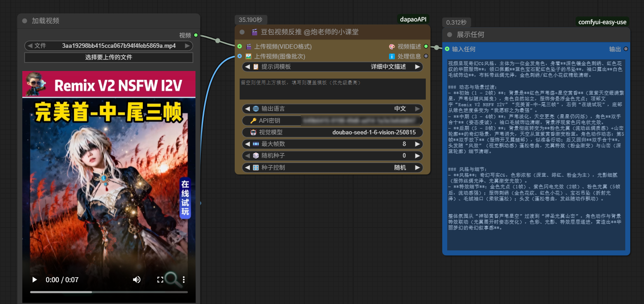This screenshot has width=644, height=304.
Task: Open the 提示词模板 dropdown set to 详细中文描述
Action: coord(332,67)
